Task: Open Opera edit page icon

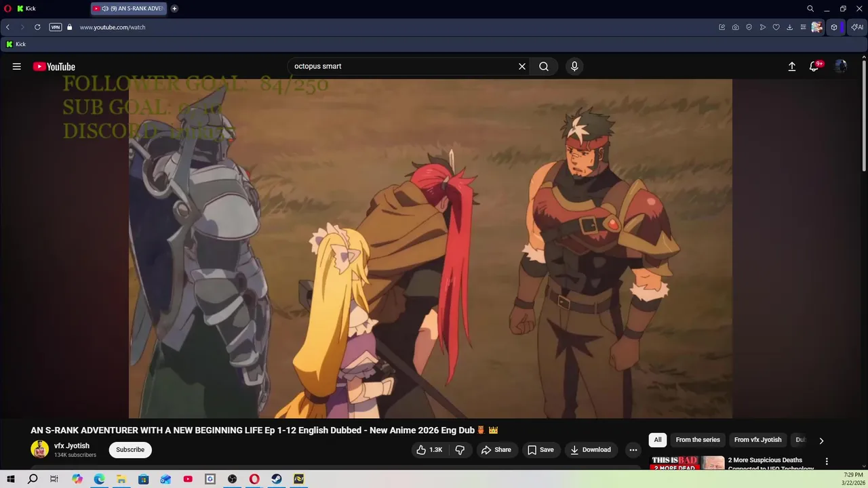Action: pyautogui.click(x=722, y=27)
